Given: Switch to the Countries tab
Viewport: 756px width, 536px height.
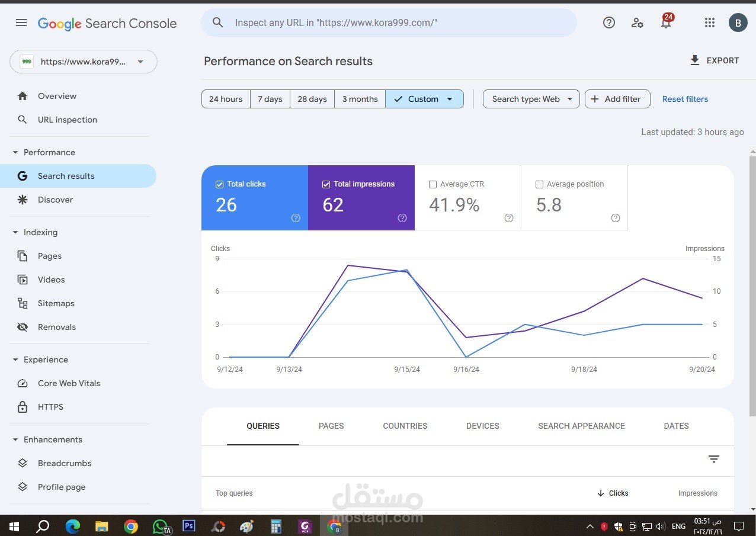Looking at the screenshot, I should 405,426.
